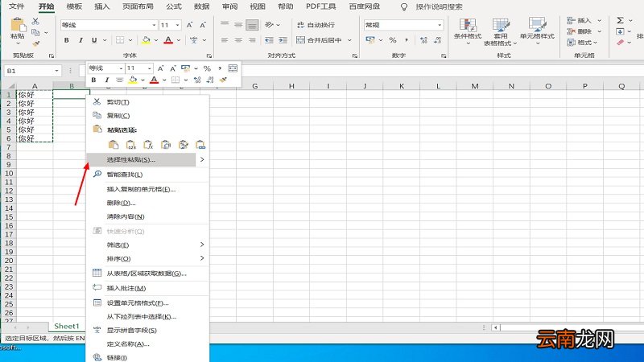Click the mini toolbar format painter brush

[x=223, y=80]
